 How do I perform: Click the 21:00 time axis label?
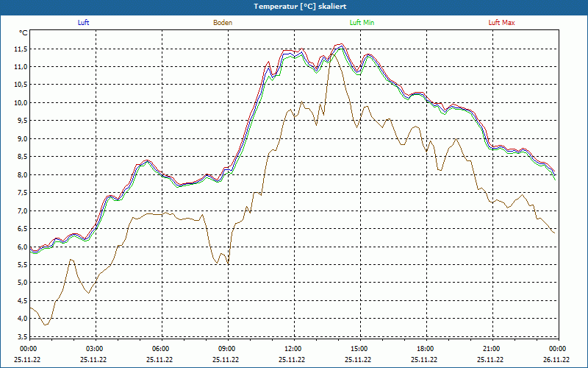492,349
